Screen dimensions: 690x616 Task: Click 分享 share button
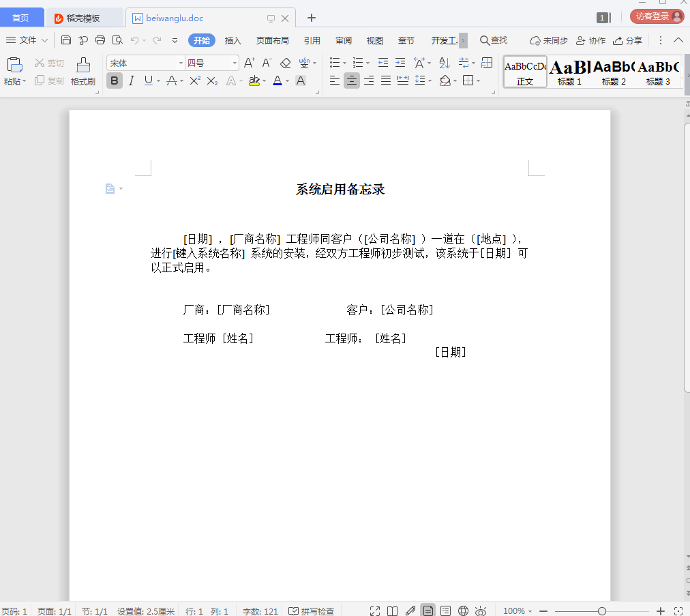tap(628, 40)
